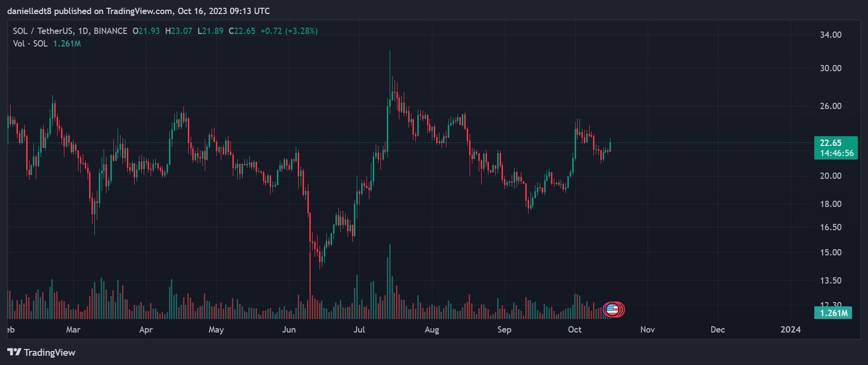Image resolution: width=868 pixels, height=365 pixels.
Task: Click the volume label 1.261M on axis
Action: pyautogui.click(x=834, y=313)
